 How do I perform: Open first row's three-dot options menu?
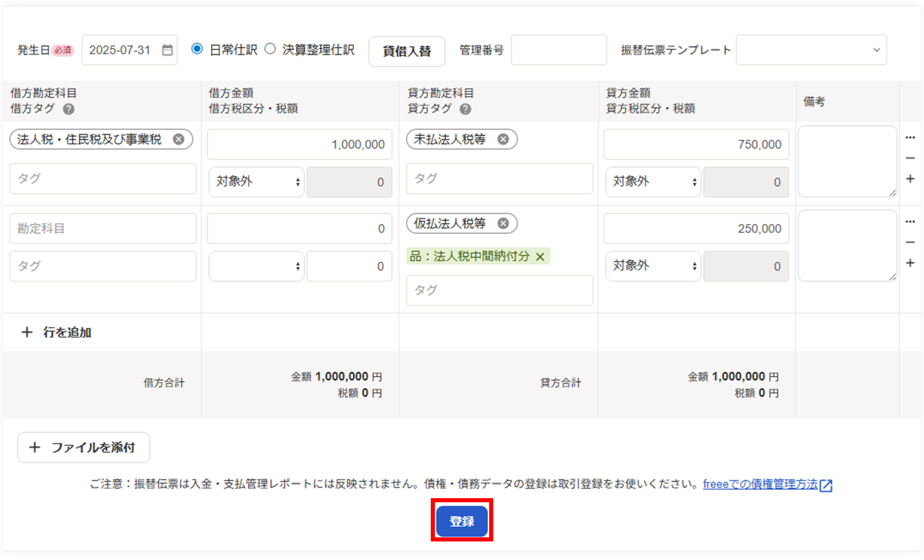[x=910, y=137]
